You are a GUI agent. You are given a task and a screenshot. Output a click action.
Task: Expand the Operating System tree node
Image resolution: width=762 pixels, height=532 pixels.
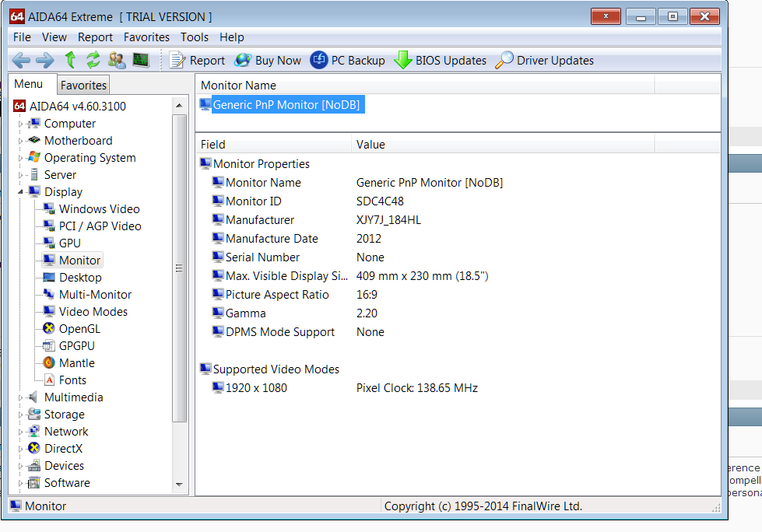tap(20, 158)
